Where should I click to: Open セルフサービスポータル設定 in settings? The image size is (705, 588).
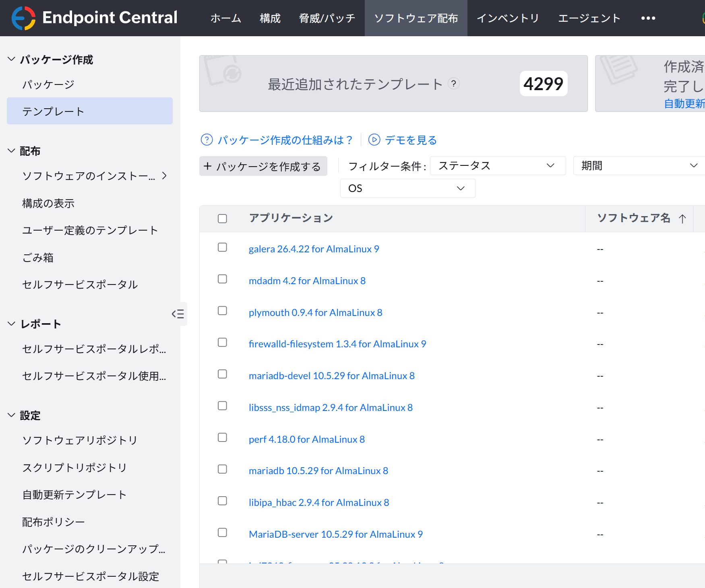91,576
